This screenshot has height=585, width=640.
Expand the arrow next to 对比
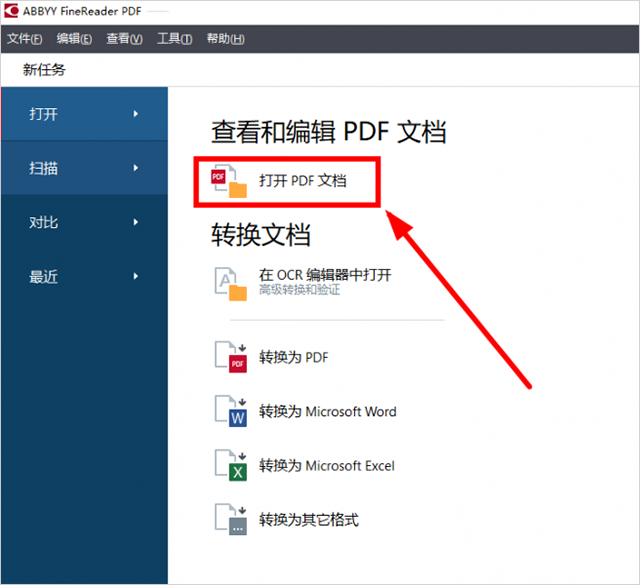136,222
